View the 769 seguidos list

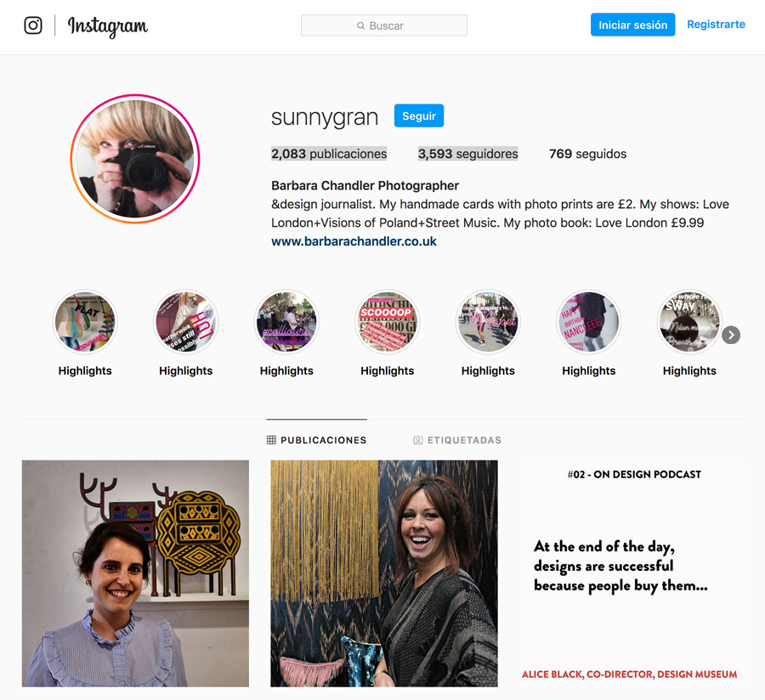coord(587,154)
